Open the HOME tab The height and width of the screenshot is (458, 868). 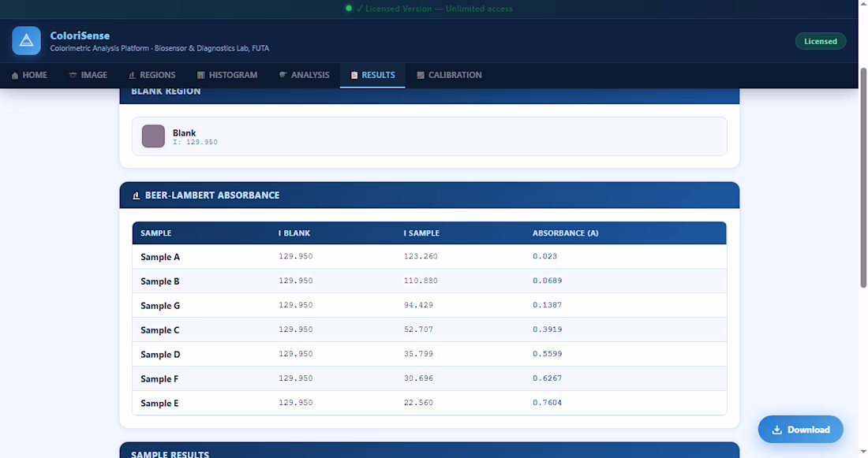[29, 75]
